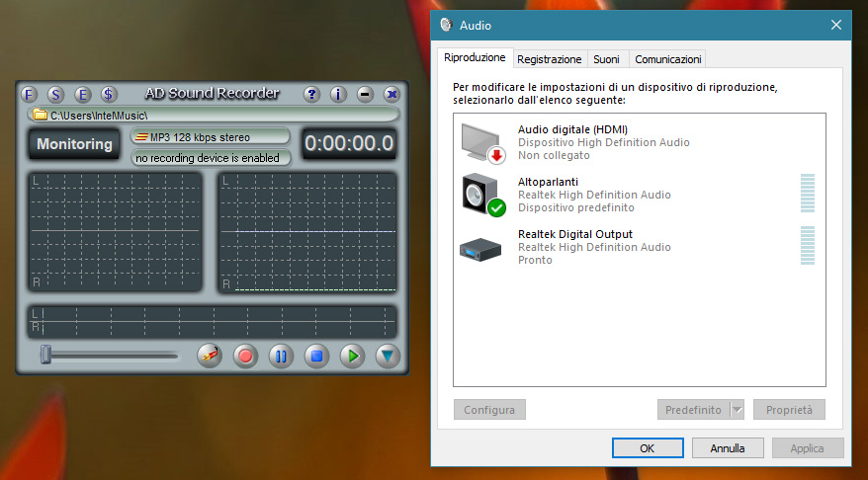The width and height of the screenshot is (868, 480).
Task: Click the S round button in the recorder
Action: click(55, 94)
